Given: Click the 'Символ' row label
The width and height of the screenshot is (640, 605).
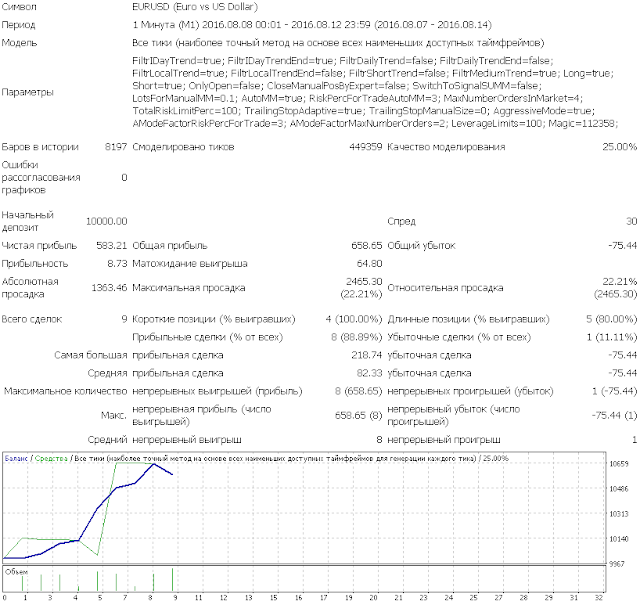Looking at the screenshot, I should click(x=19, y=7).
